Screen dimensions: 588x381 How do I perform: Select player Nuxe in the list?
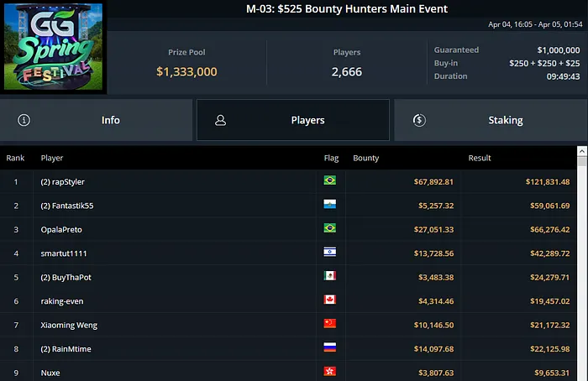(x=51, y=372)
